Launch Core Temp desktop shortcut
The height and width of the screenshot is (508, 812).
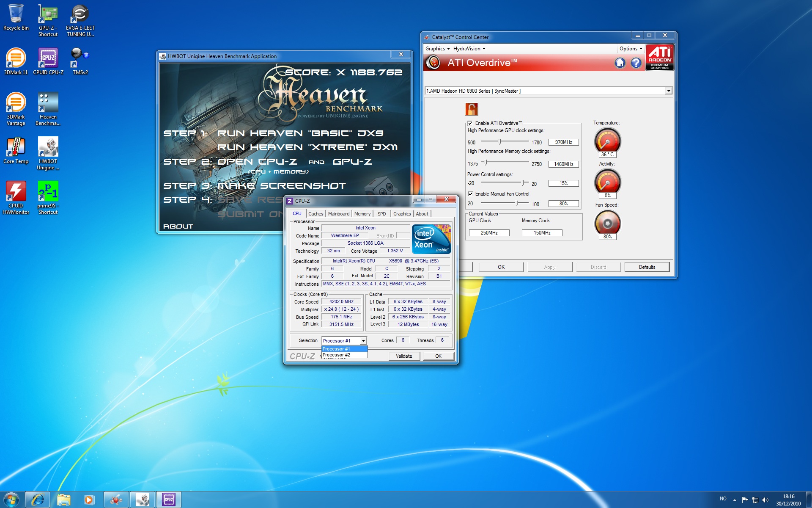coord(16,151)
